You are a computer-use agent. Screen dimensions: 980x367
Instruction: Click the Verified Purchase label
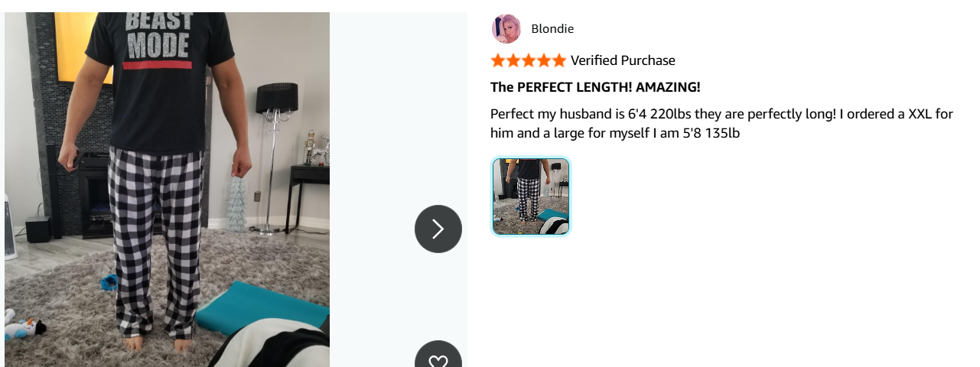pyautogui.click(x=623, y=60)
